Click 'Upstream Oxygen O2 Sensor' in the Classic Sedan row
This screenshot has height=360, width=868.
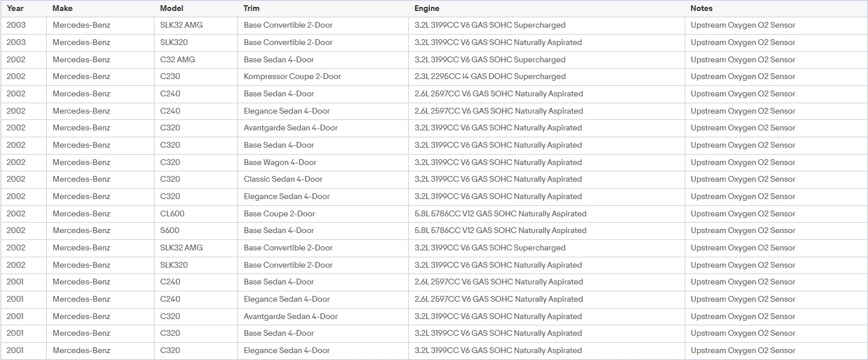coord(743,179)
